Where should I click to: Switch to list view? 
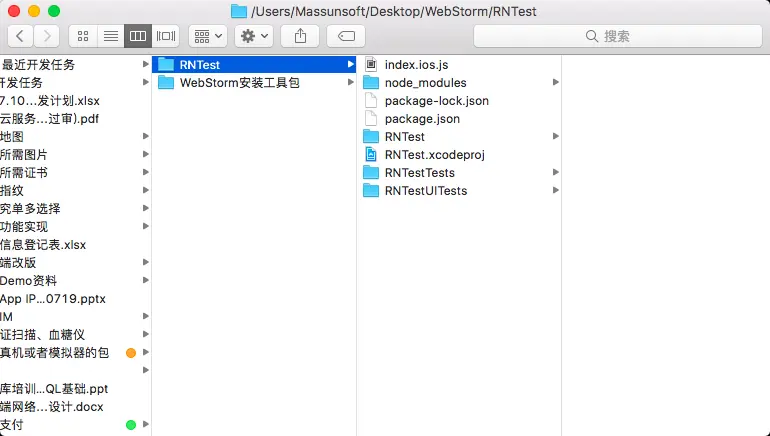tap(110, 36)
